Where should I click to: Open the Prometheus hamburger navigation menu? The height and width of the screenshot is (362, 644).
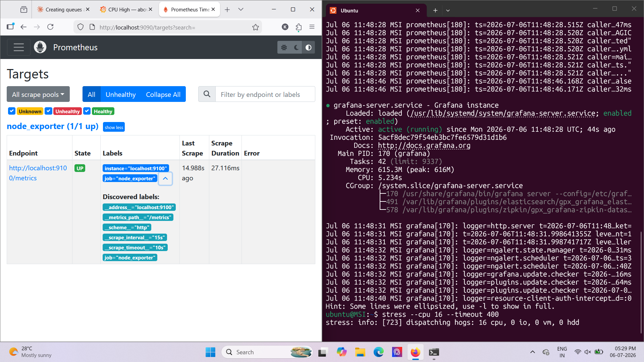tap(19, 47)
